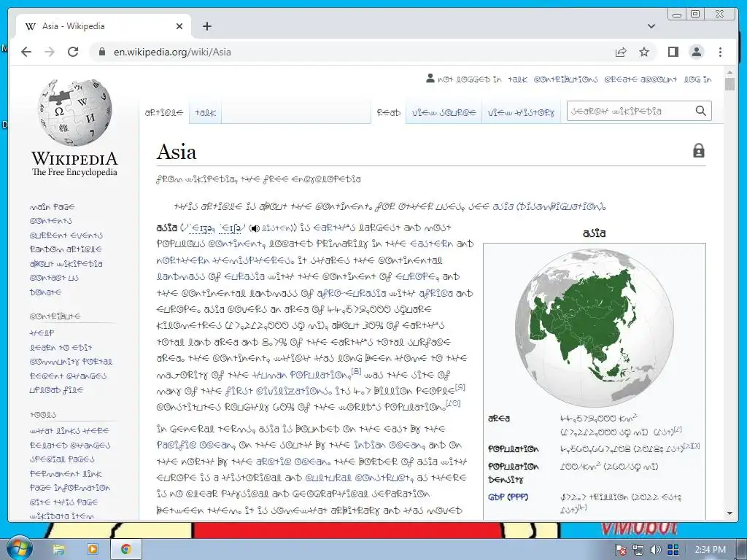Open the Chrome profile avatar menu
747x560 pixels.
coord(697,52)
